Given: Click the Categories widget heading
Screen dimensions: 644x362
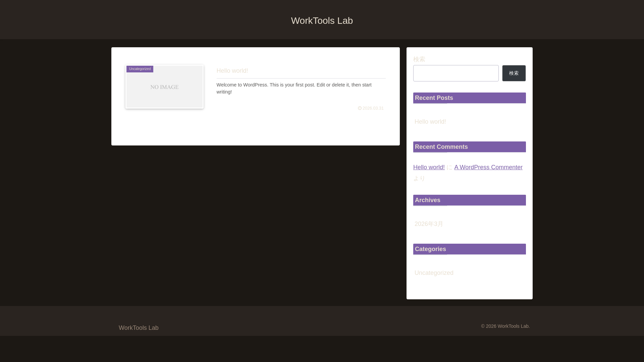Looking at the screenshot, I should [x=469, y=249].
